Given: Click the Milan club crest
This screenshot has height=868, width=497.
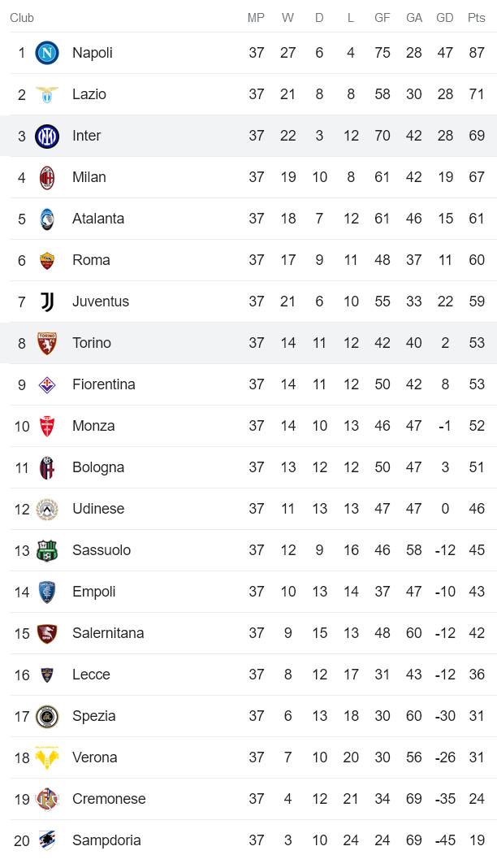Looking at the screenshot, I should click(x=47, y=177).
